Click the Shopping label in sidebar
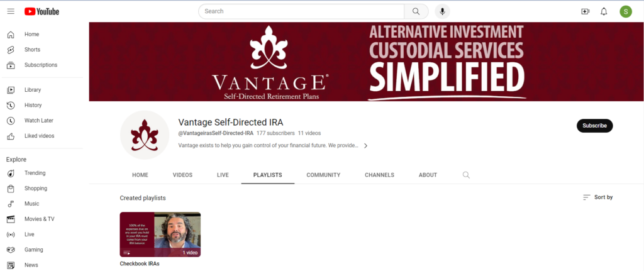 [x=36, y=189]
